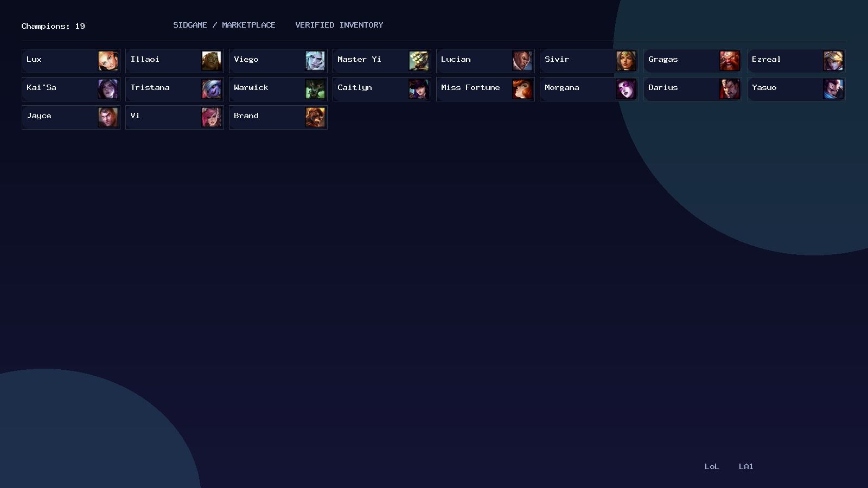Click the Tristana name label
The height and width of the screenshot is (488, 868).
pyautogui.click(x=150, y=87)
